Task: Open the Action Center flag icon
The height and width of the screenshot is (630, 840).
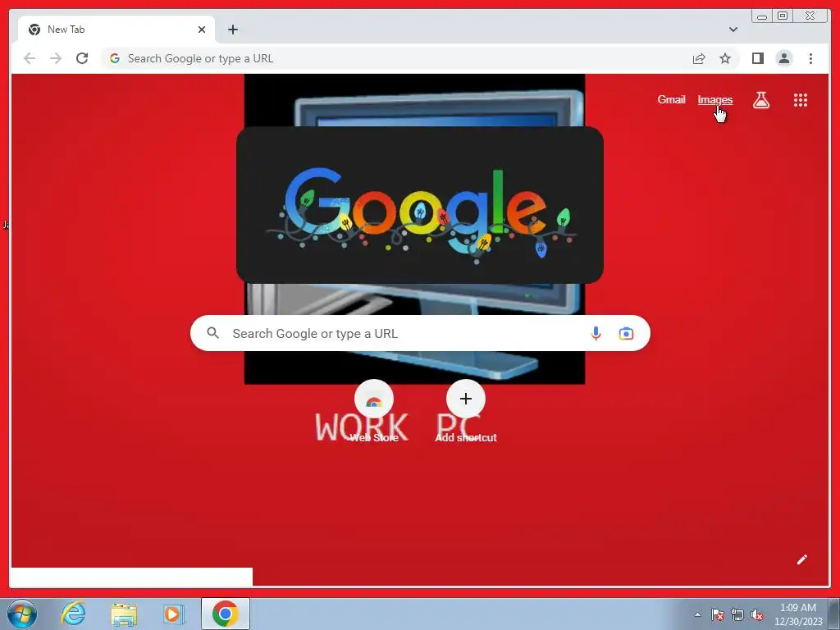Action: tap(718, 614)
